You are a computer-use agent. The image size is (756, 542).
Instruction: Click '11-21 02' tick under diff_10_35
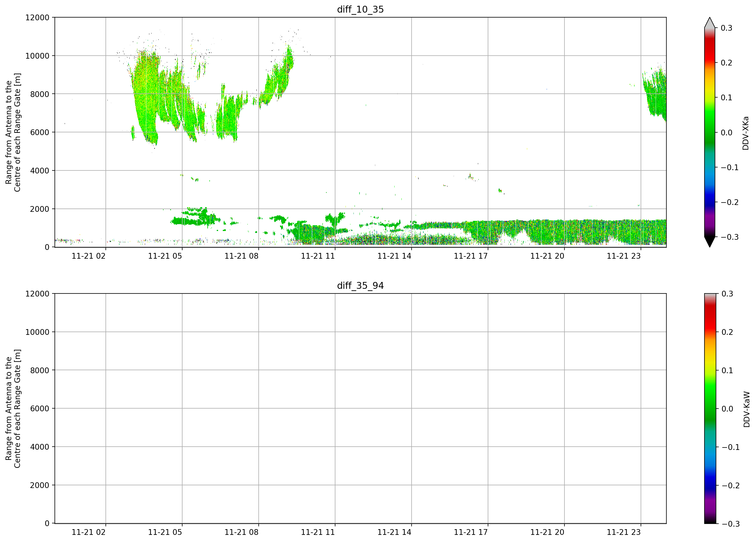(89, 256)
